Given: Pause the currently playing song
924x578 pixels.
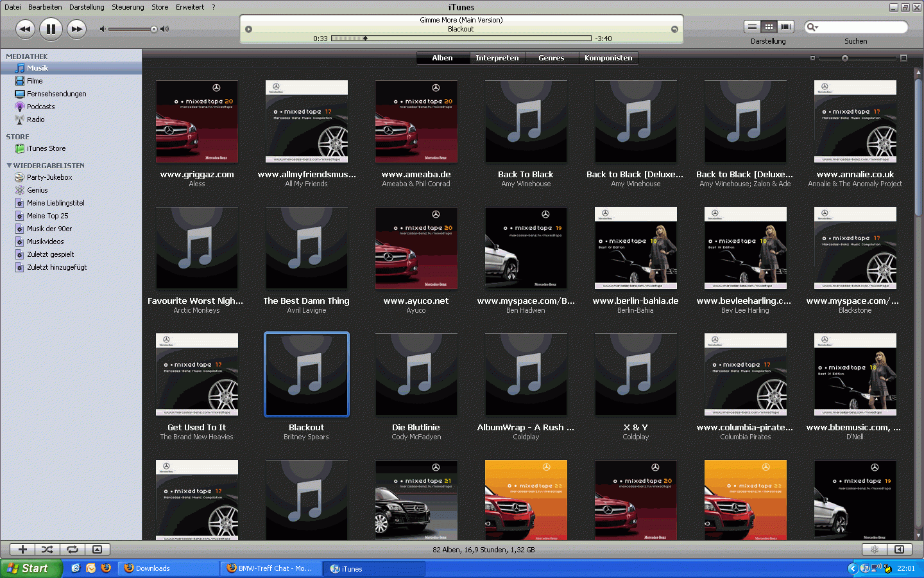Looking at the screenshot, I should (51, 29).
